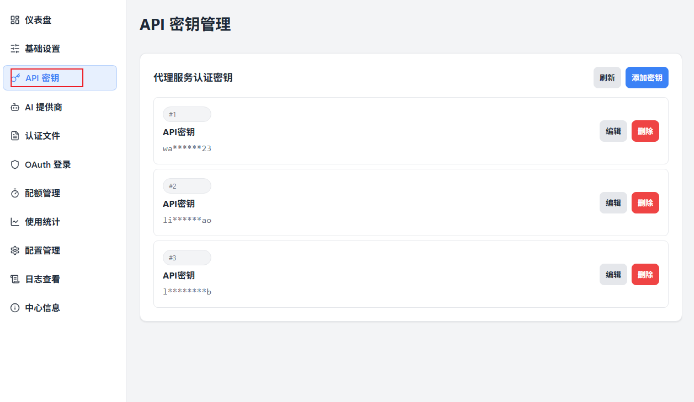Click the document icon next to 认证文件
The height and width of the screenshot is (402, 694).
tap(15, 135)
